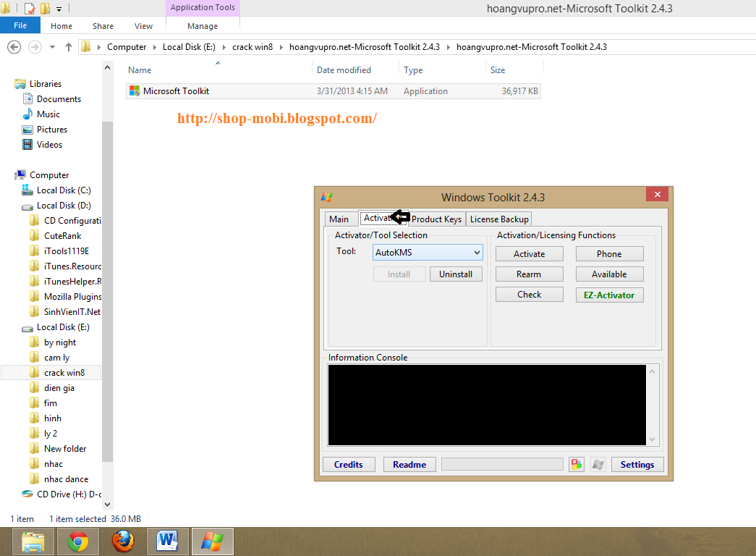756x556 pixels.
Task: Switch to the License Backup tab
Action: 499,219
